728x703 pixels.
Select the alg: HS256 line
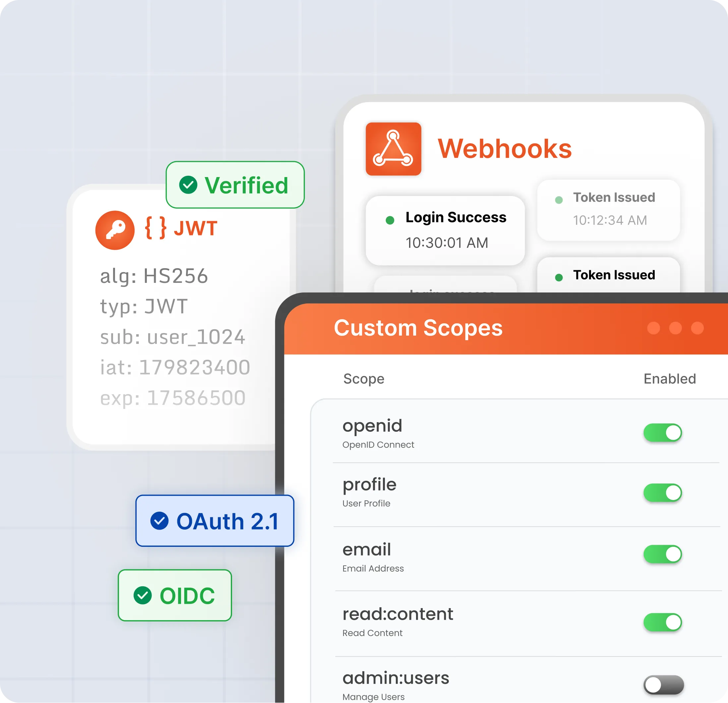pyautogui.click(x=154, y=277)
